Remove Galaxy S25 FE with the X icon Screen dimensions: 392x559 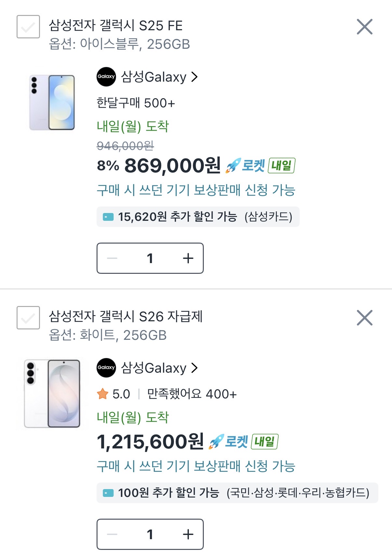coord(364,27)
